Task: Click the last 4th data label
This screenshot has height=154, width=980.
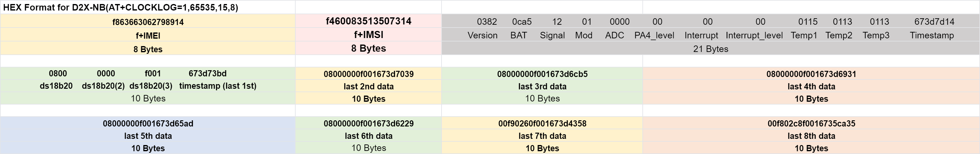Action: click(811, 87)
